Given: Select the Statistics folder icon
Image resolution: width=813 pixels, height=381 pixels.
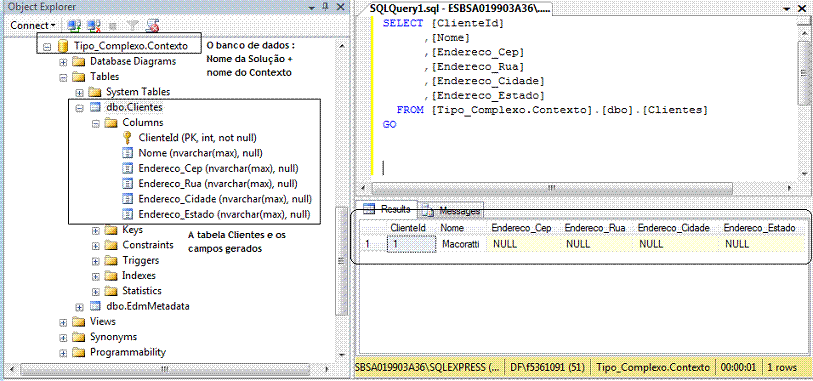Looking at the screenshot, I should (111, 291).
